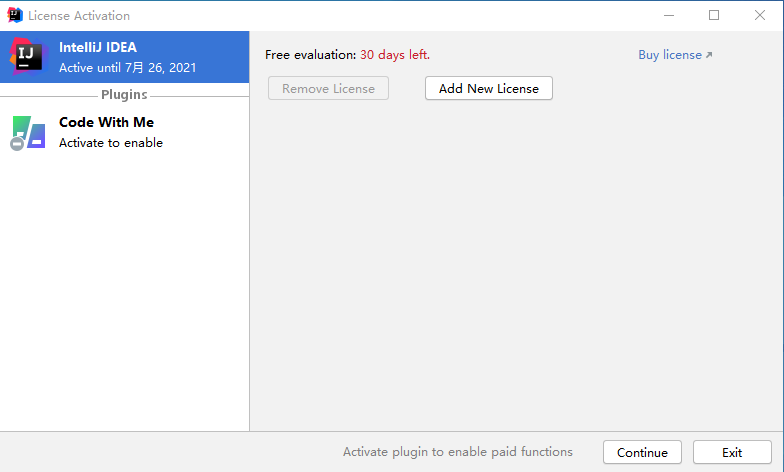This screenshot has height=472, width=784.
Task: Click the Add New License button
Action: coord(488,88)
